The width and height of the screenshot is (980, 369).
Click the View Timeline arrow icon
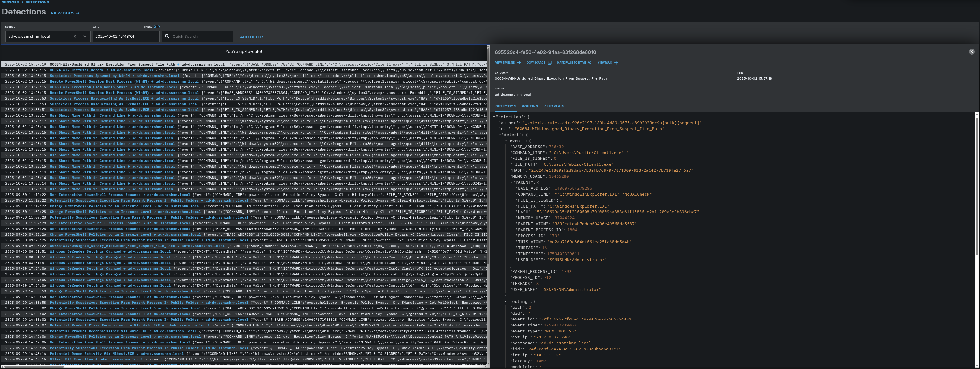pyautogui.click(x=519, y=63)
